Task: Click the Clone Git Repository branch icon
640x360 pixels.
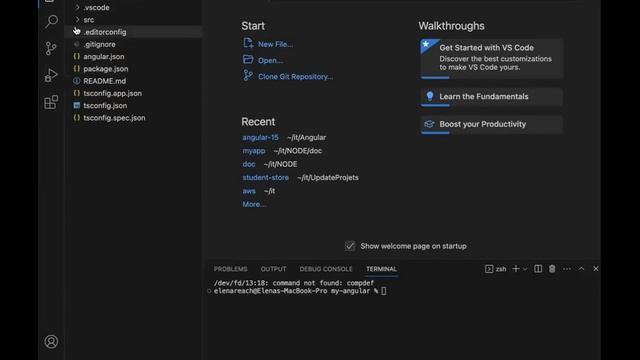Action: click(248, 76)
